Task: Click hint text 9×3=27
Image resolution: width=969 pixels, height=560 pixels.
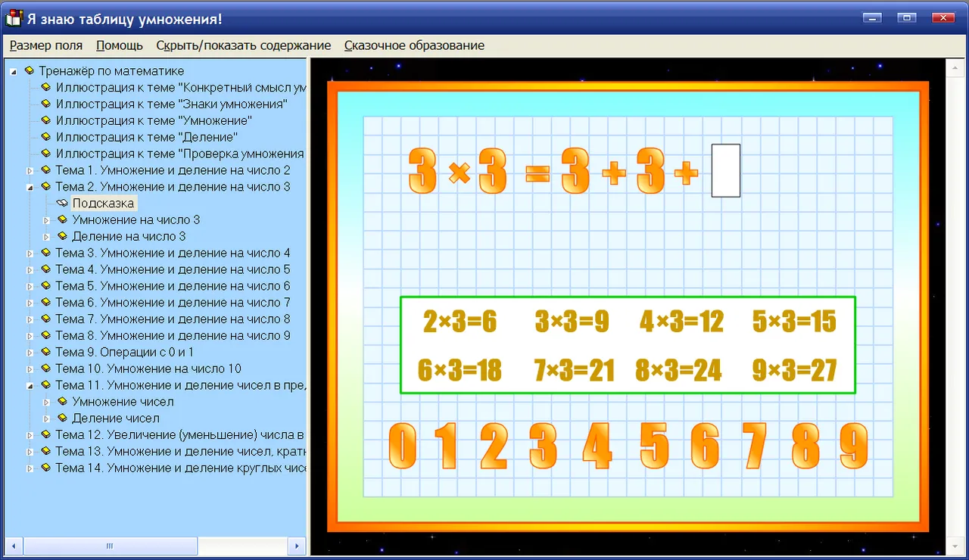Action: [794, 371]
